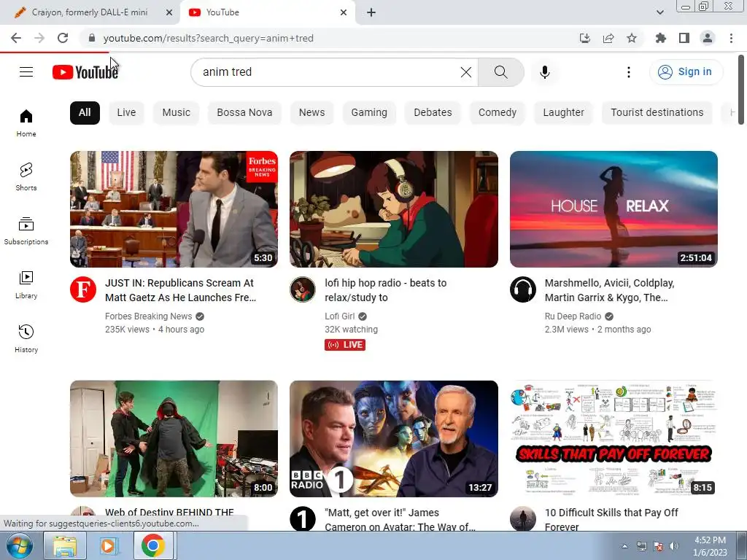The height and width of the screenshot is (560, 747).
Task: Bookmark this page with star icon
Action: [x=632, y=38]
